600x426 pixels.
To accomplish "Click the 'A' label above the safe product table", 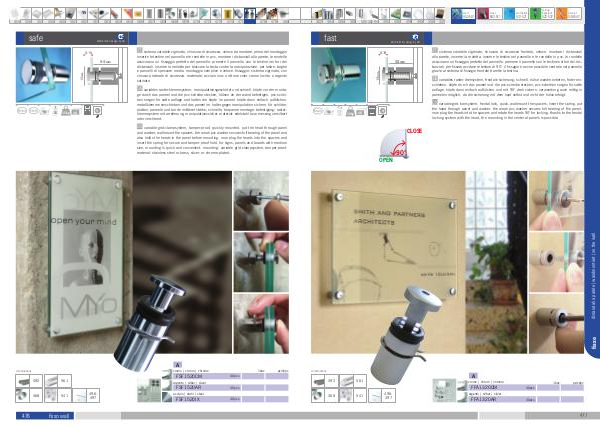I will 177,365.
